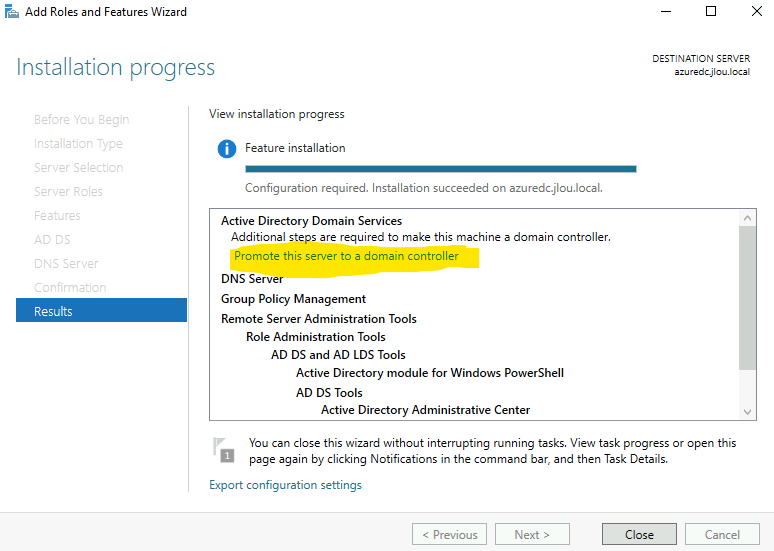This screenshot has height=551, width=774.
Task: Select Active Directory Domain Services entry
Action: pos(311,221)
